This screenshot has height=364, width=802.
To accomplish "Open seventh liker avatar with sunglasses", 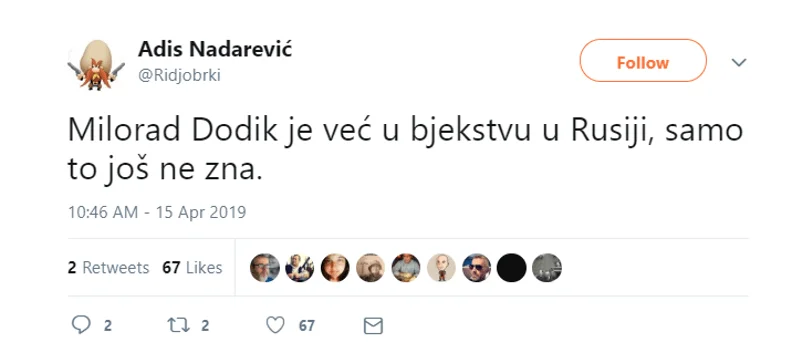I will click(x=476, y=268).
